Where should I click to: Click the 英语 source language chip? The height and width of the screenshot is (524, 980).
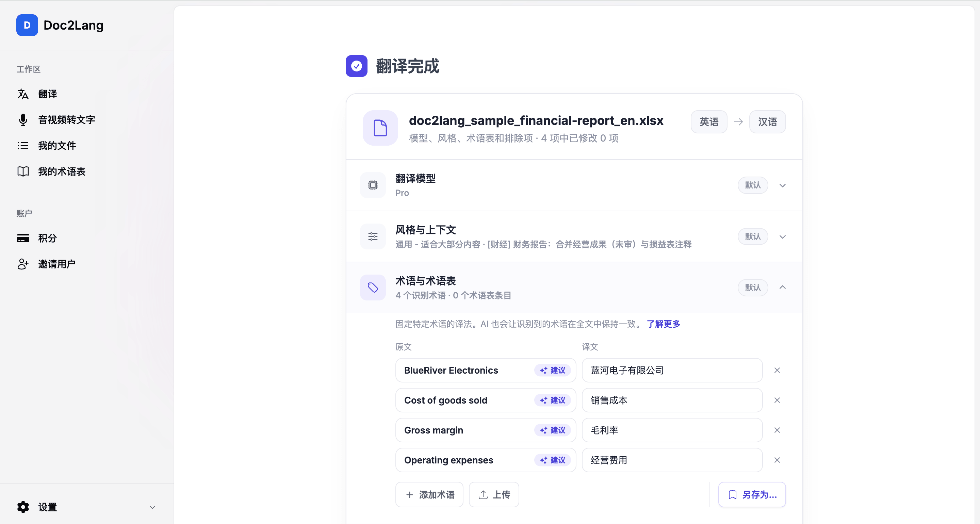709,122
